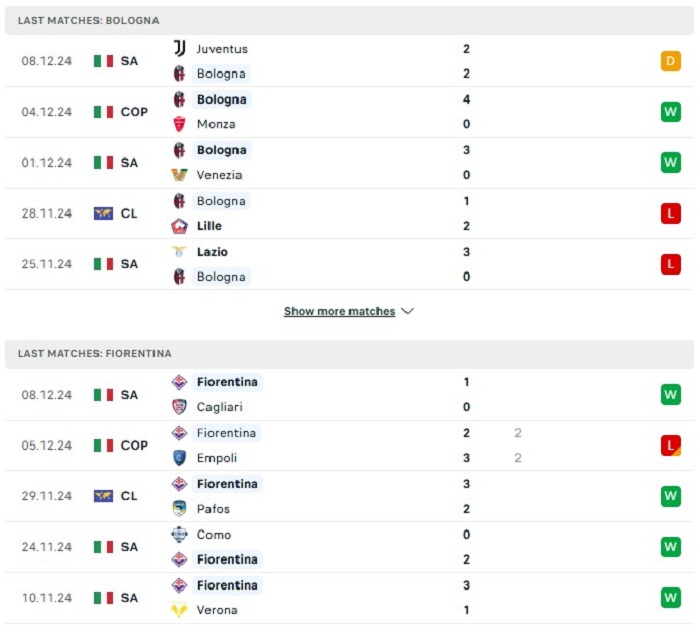Click the Pafos team logo
The width and height of the screenshot is (700, 632).
[x=179, y=508]
